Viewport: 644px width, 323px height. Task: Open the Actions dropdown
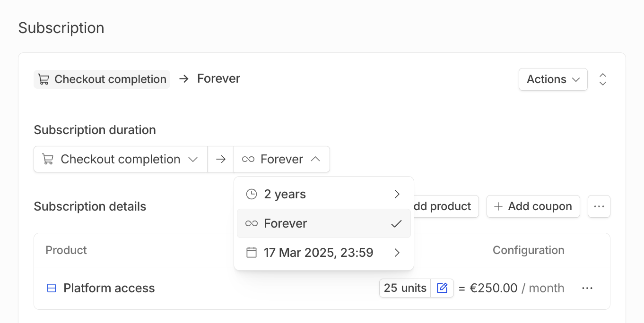coord(553,79)
